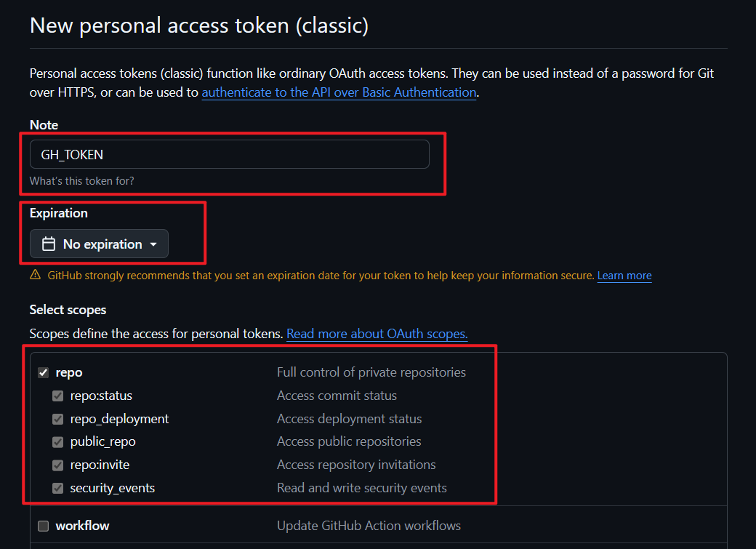This screenshot has width=756, height=549.
Task: Open the Learn more link
Action: (624, 276)
